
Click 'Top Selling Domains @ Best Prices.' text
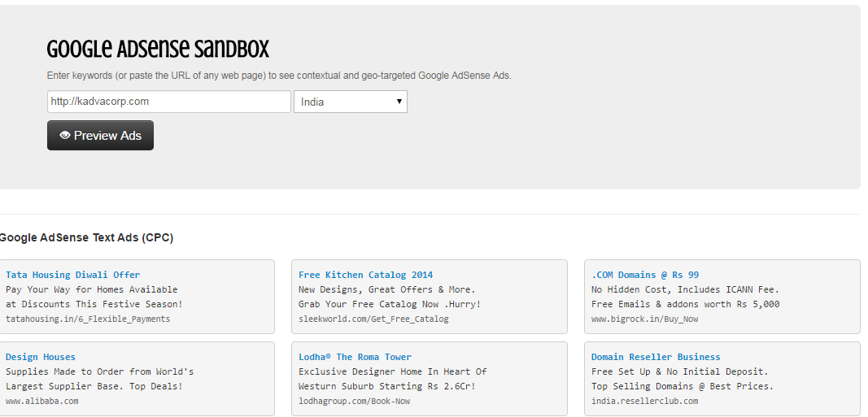click(683, 386)
